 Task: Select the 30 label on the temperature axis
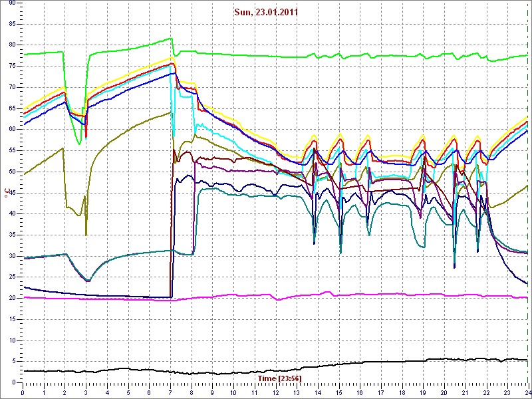pos(12,256)
